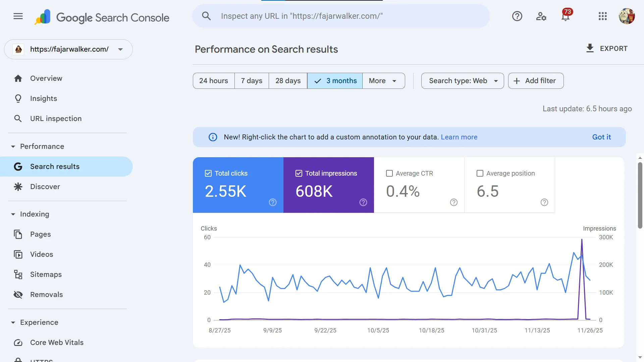Viewport: 644px width, 362px height.
Task: Click the Help question mark icon
Action: [x=517, y=16]
